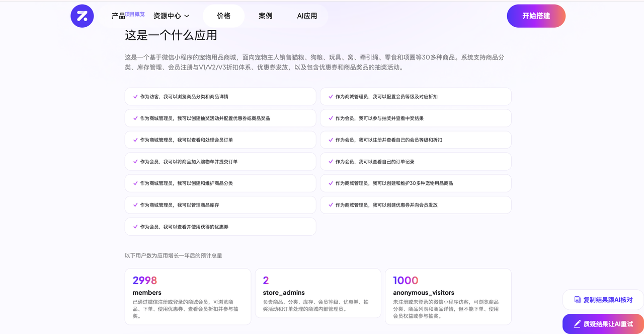
Task: Click the store_admins card description text
Action: pyautogui.click(x=316, y=305)
